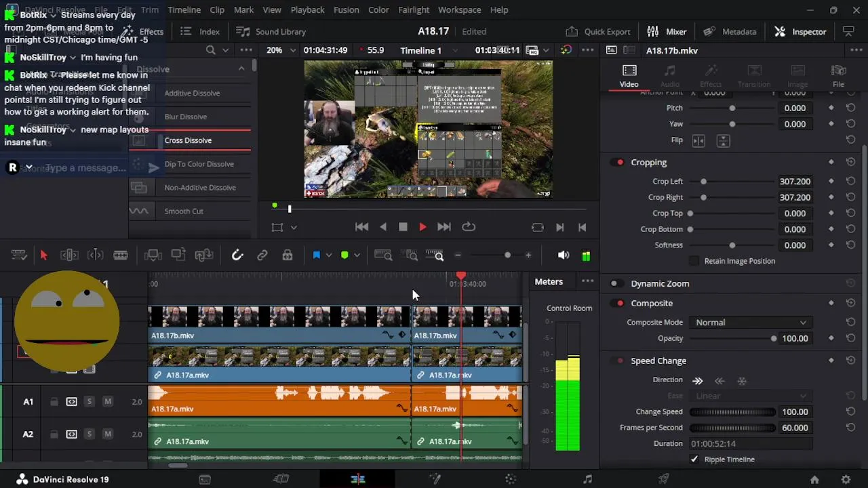The image size is (868, 488).
Task: Jump to the first frame
Action: coord(361,227)
